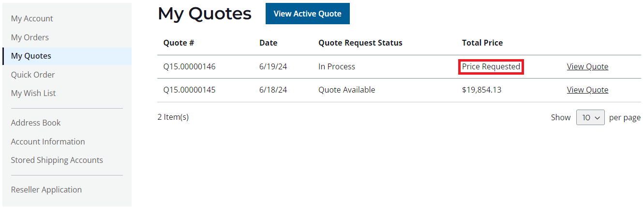
Task: View Quote for Q15.00000146
Action: click(x=587, y=66)
